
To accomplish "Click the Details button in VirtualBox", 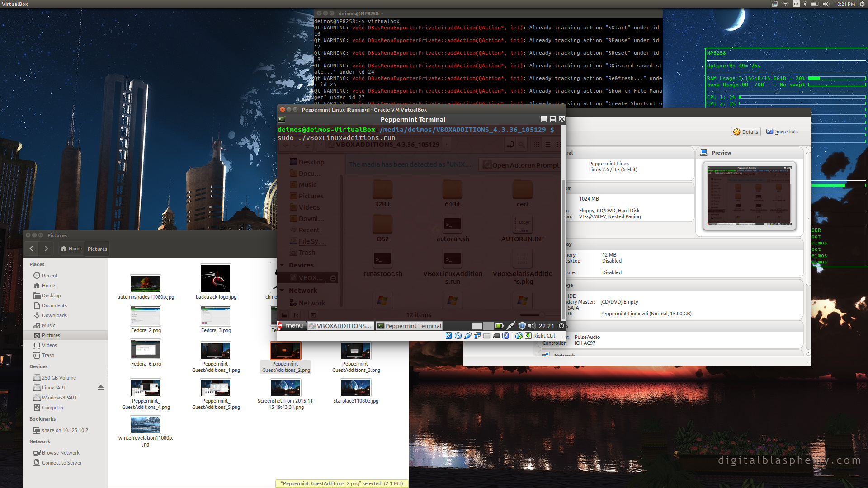I will click(745, 132).
